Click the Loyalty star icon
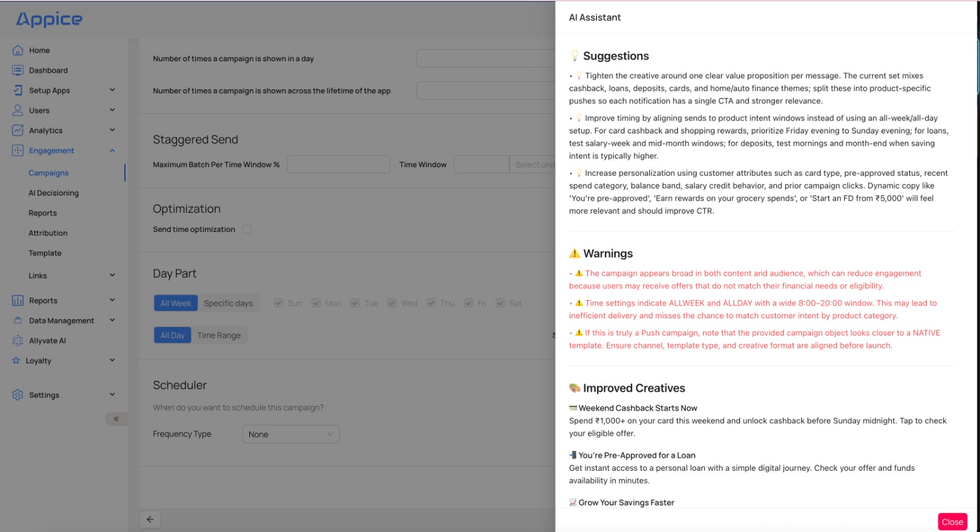 point(16,361)
